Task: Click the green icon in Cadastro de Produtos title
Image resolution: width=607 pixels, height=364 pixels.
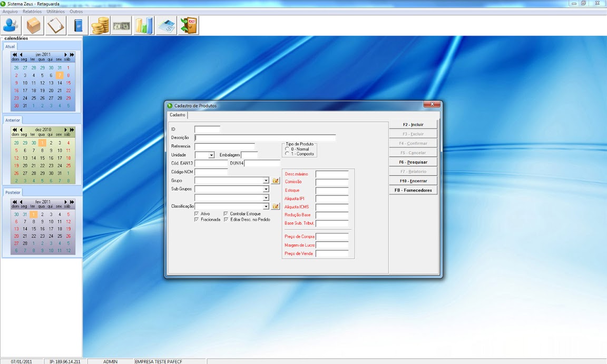Action: point(170,105)
